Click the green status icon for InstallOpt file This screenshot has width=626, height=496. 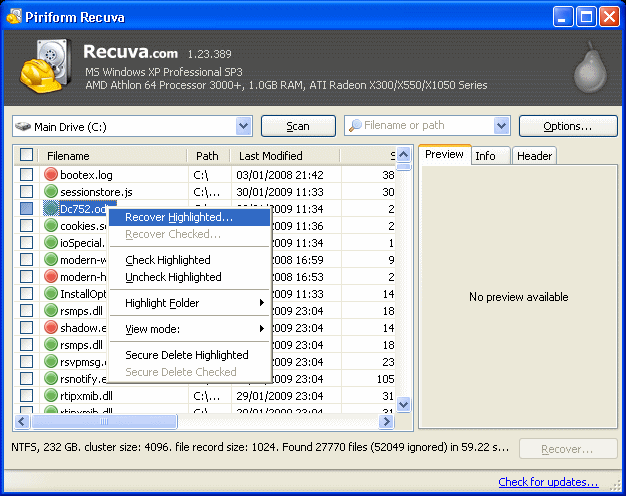(x=51, y=294)
